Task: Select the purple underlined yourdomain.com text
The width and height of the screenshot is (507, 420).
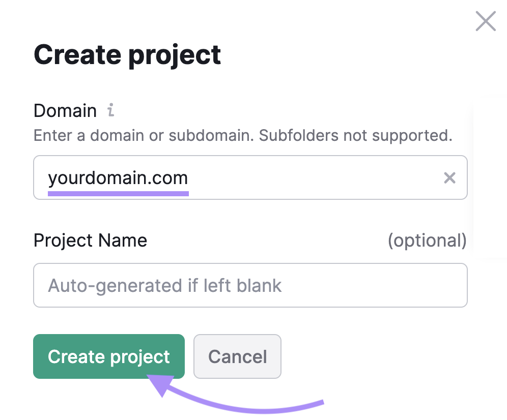Action: pyautogui.click(x=118, y=178)
